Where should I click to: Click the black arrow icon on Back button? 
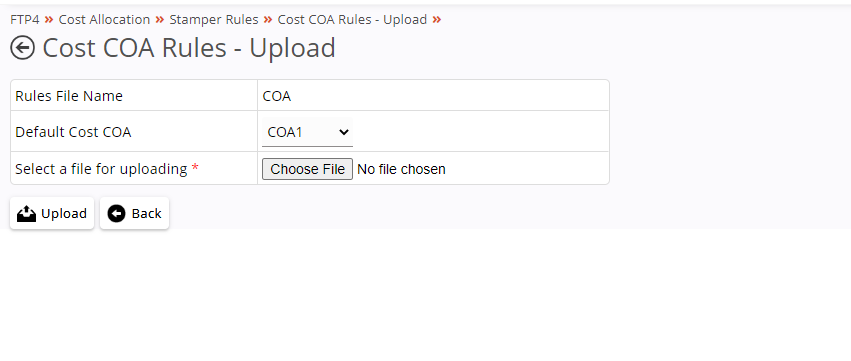[116, 214]
